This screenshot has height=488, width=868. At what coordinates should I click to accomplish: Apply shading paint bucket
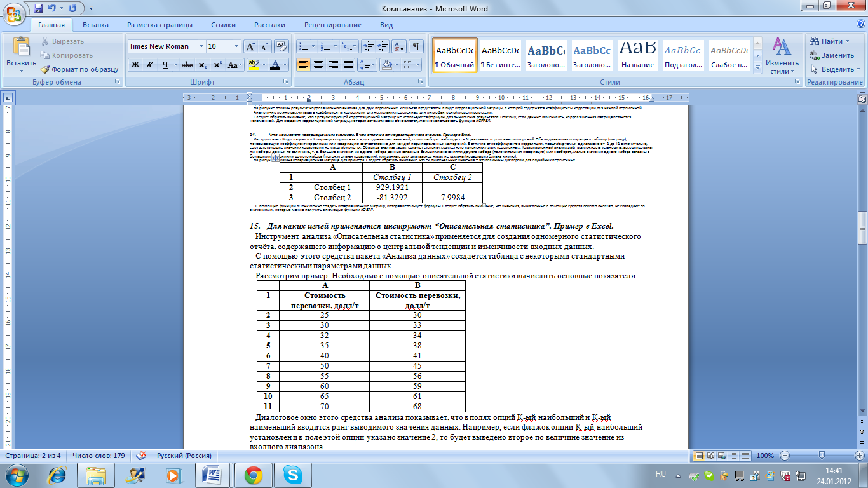click(386, 65)
